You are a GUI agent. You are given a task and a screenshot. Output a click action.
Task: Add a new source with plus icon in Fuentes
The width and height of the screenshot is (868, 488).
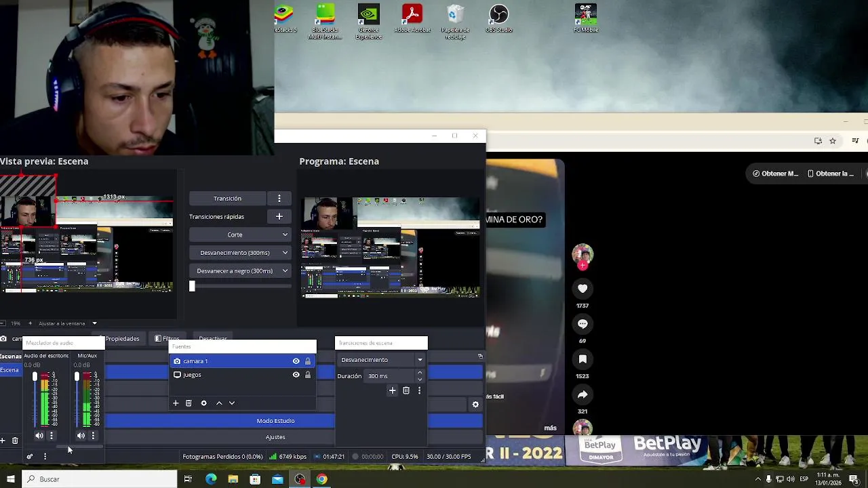176,403
